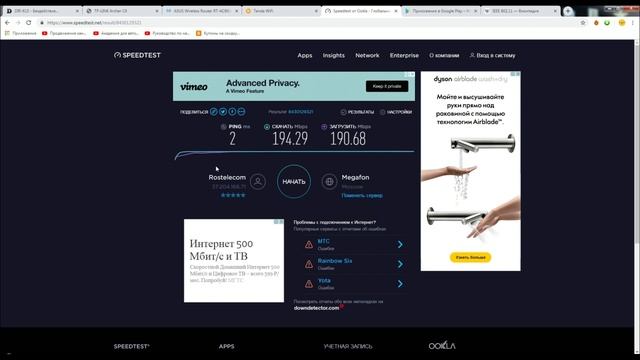The height and width of the screenshot is (360, 640).
Task: Click the Chrome profile avatar icon
Action: click(x=622, y=23)
